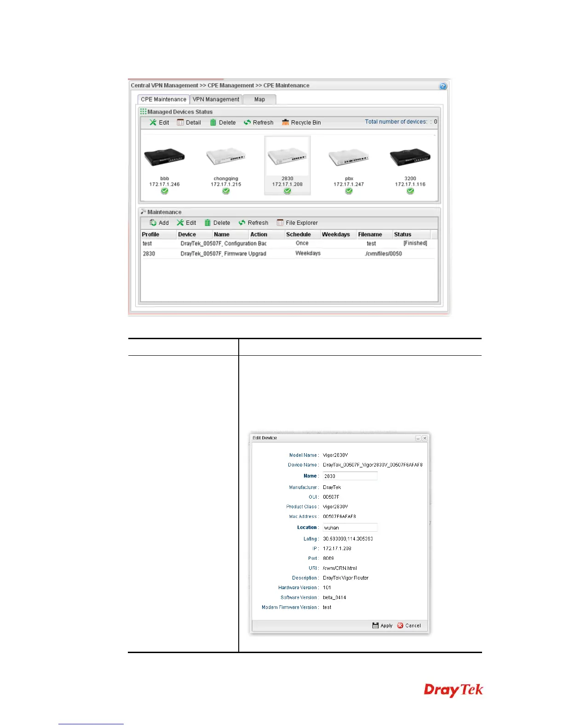The height and width of the screenshot is (728, 563).
Task: Click Refresh in the Maintenance toolbar
Action: 253,223
